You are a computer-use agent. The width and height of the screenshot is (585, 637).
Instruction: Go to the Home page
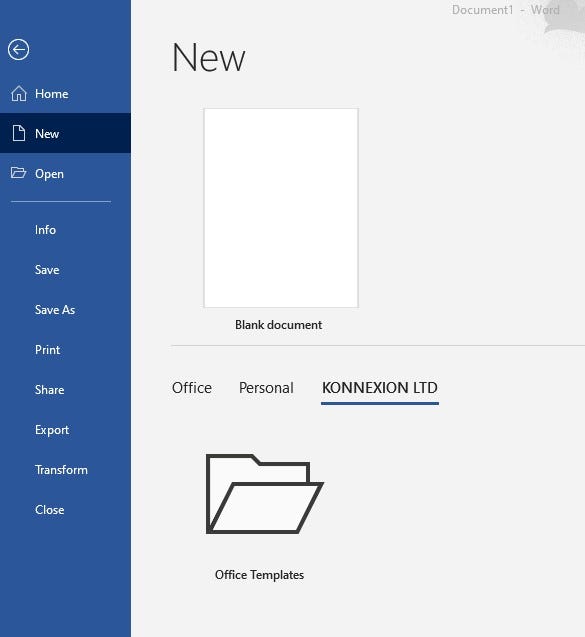pos(65,93)
